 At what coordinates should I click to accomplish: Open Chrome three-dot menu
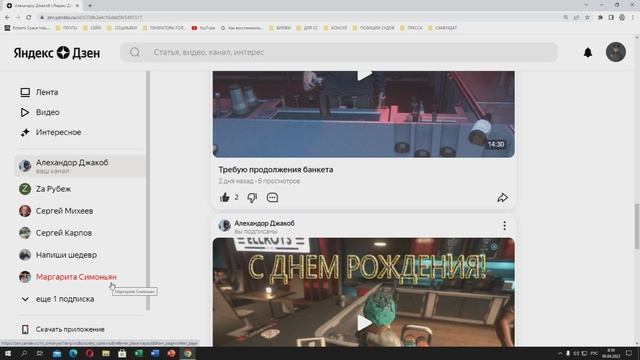click(633, 18)
